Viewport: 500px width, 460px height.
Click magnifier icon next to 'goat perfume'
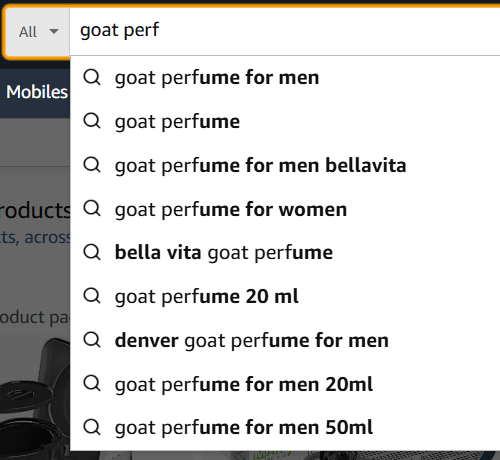tap(92, 121)
